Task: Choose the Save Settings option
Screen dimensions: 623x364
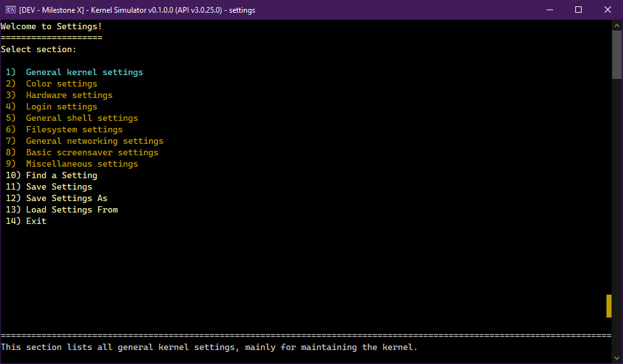Action: pyautogui.click(x=59, y=187)
